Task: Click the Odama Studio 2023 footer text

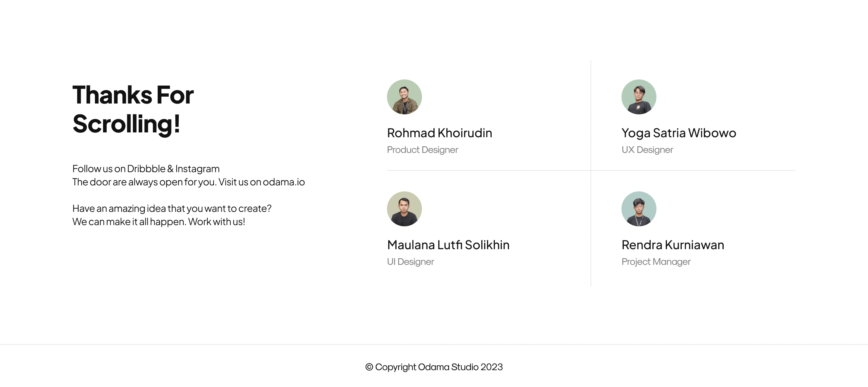Action: pyautogui.click(x=460, y=367)
